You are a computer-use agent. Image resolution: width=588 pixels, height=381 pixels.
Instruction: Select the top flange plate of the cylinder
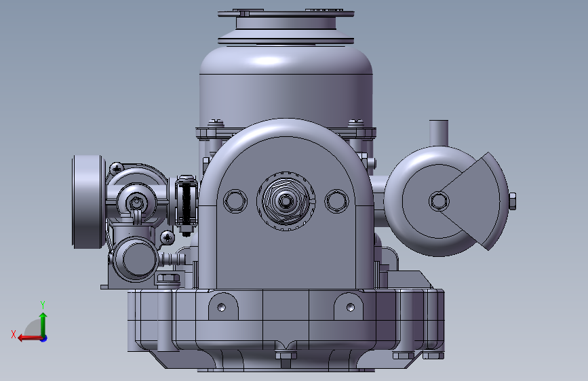tap(286, 14)
